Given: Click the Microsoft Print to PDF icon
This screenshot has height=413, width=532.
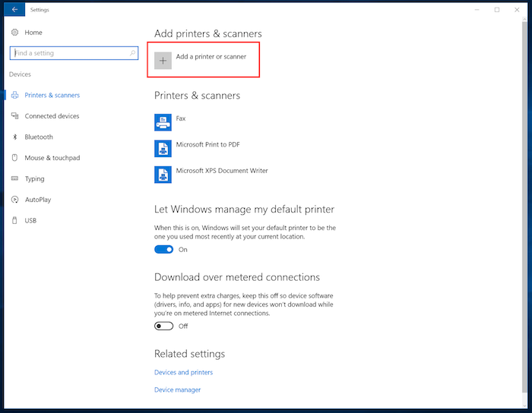Looking at the screenshot, I should (x=163, y=148).
